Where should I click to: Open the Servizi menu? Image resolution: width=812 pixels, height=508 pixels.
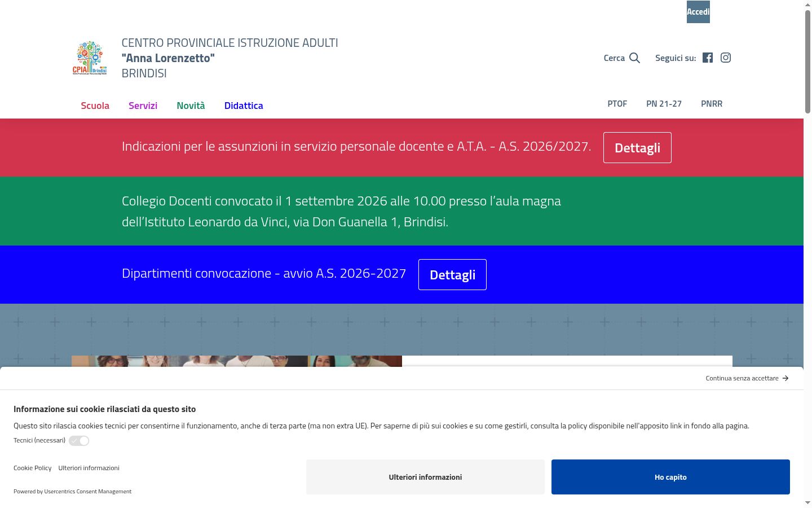click(143, 106)
